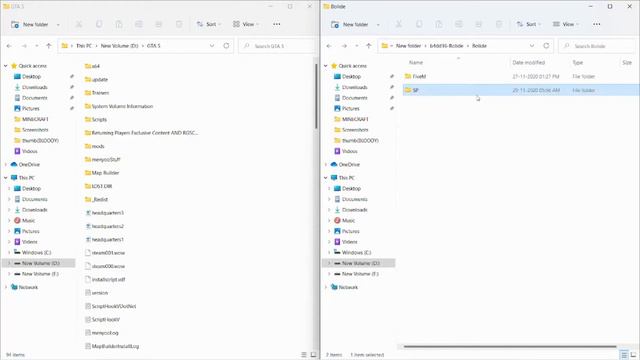The width and height of the screenshot is (640, 360).
Task: Go back in GTA 5 window
Action: pyautogui.click(x=9, y=46)
